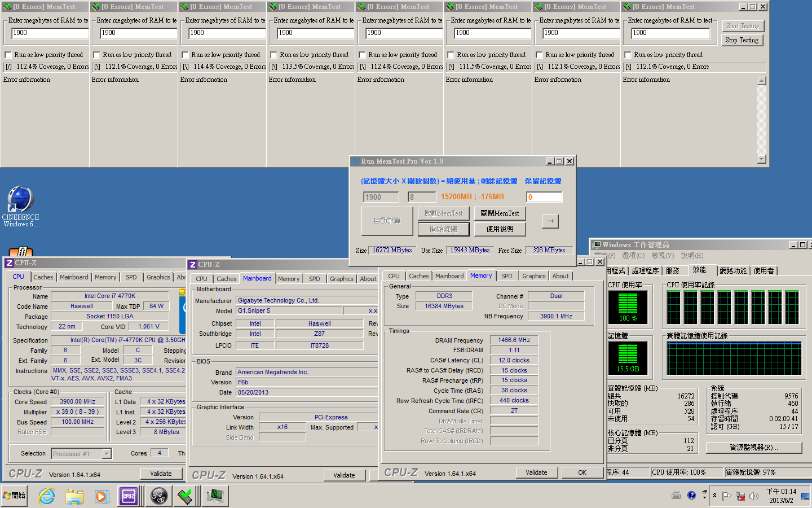Select About tab in the CPU-Z Memory timings window
This screenshot has height=508, width=812.
561,276
